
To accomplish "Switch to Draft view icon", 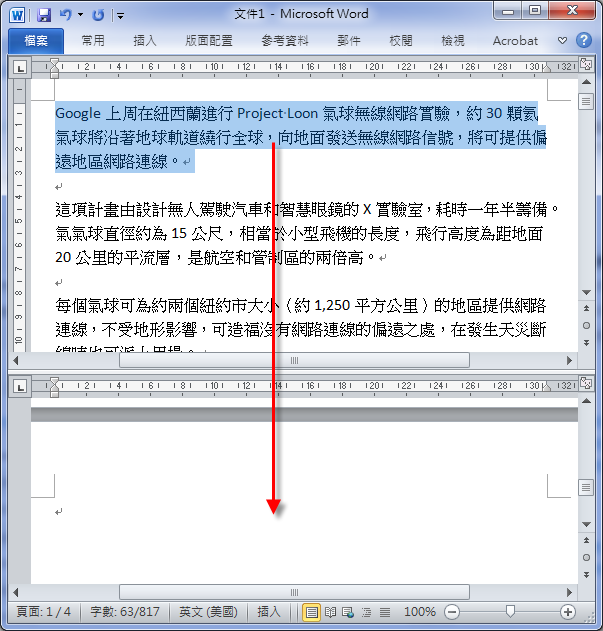I will (385, 612).
